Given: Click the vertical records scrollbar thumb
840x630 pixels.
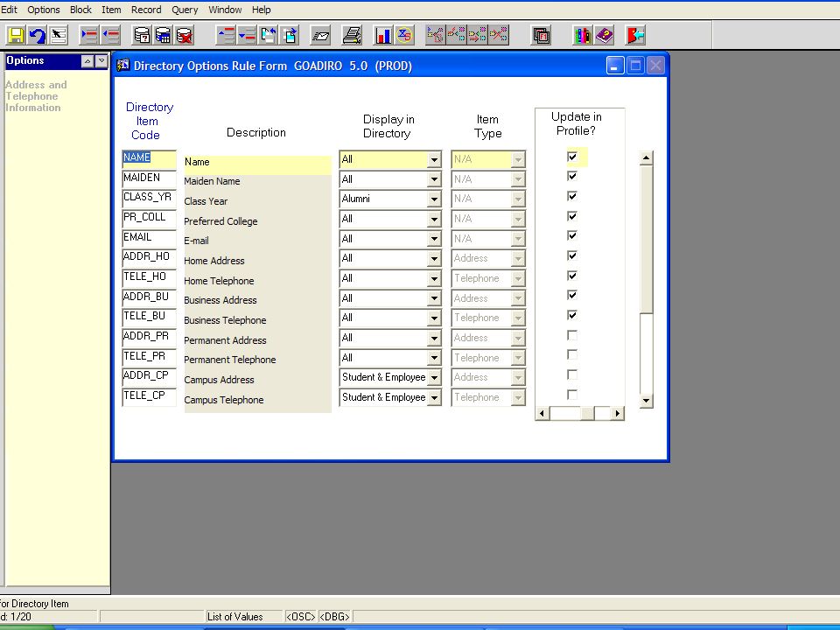Looking at the screenshot, I should [646, 239].
